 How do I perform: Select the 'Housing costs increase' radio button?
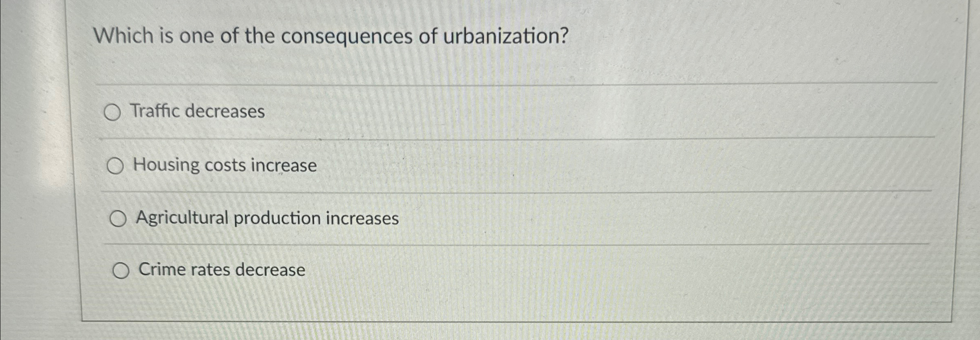pyautogui.click(x=116, y=166)
